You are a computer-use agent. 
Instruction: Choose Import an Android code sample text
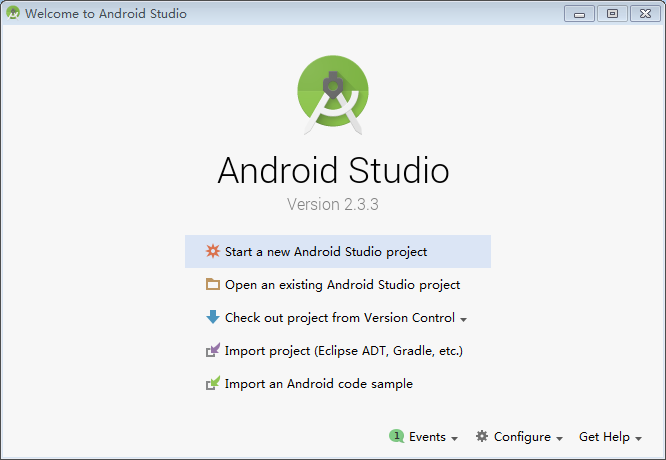[x=318, y=383]
